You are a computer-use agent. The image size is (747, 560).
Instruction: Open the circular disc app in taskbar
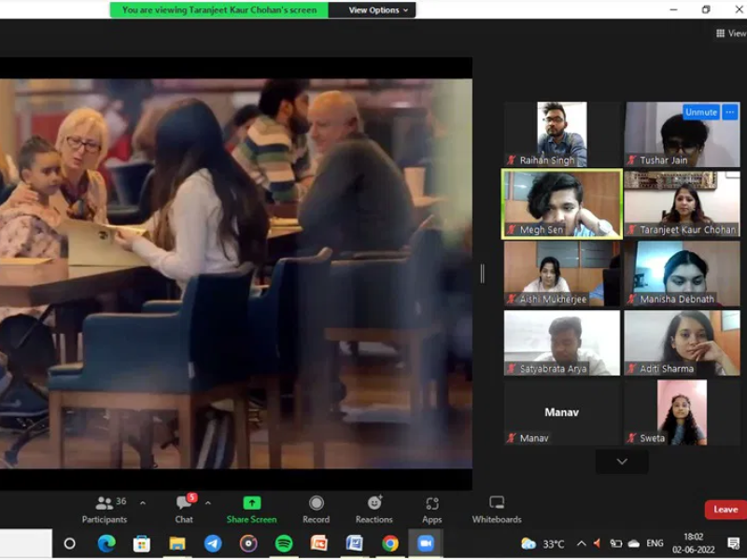[x=248, y=543]
